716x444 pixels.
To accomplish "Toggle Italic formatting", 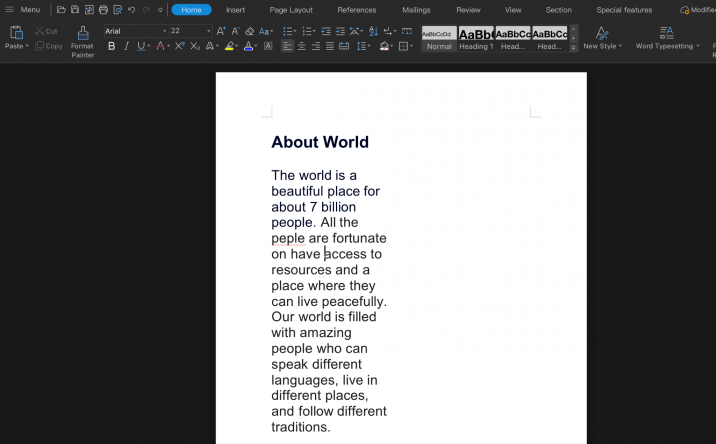I will [126, 46].
